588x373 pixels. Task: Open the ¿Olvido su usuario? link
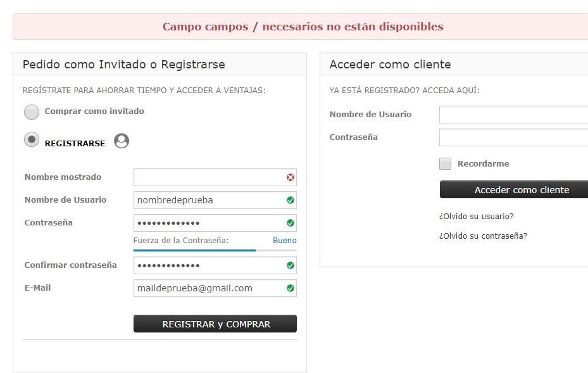(x=476, y=216)
